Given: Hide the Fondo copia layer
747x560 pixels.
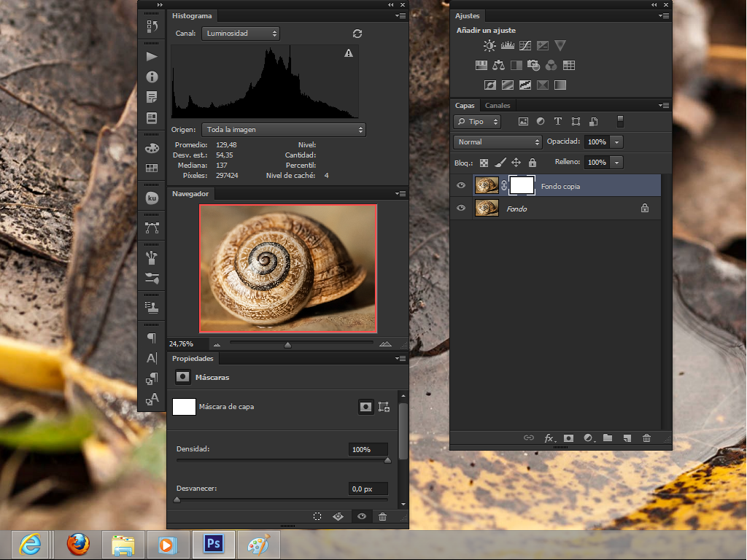Looking at the screenshot, I should coord(460,185).
